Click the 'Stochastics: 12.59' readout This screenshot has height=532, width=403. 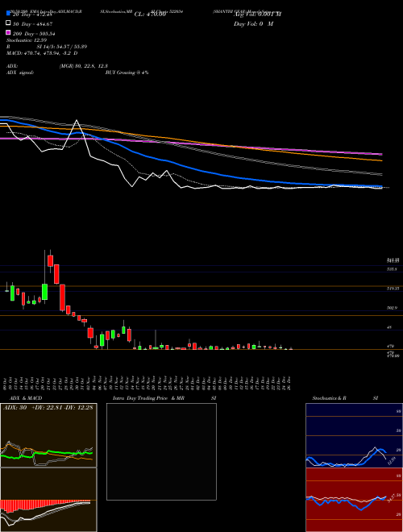[x=27, y=40]
